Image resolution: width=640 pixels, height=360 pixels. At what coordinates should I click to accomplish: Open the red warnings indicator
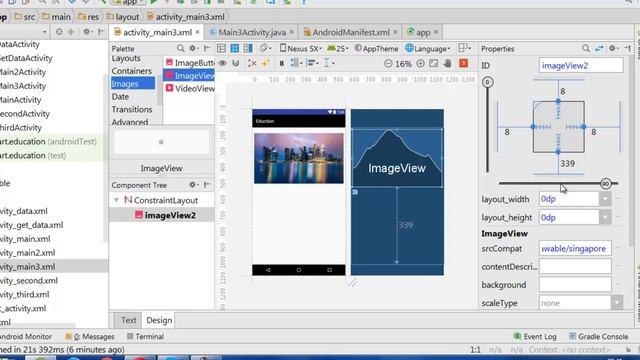point(463,63)
